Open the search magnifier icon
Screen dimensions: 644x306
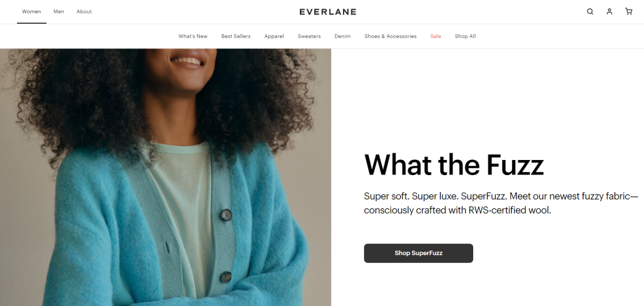[590, 12]
